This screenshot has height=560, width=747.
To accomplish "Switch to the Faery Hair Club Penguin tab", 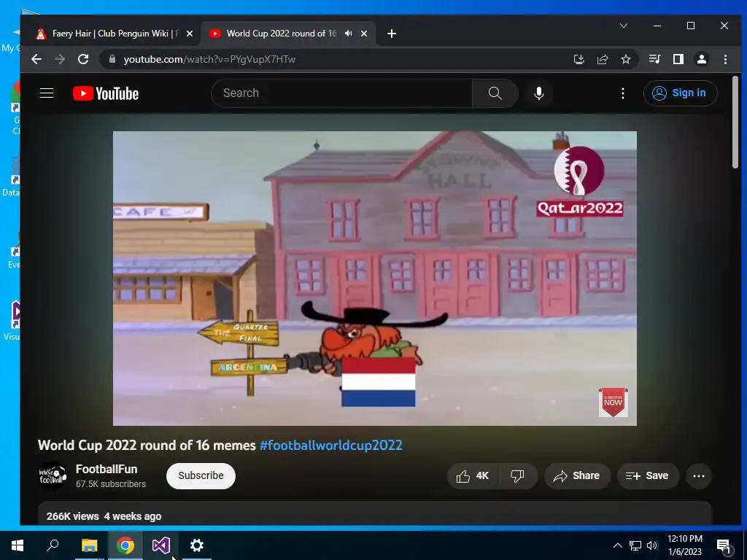I will tap(115, 34).
